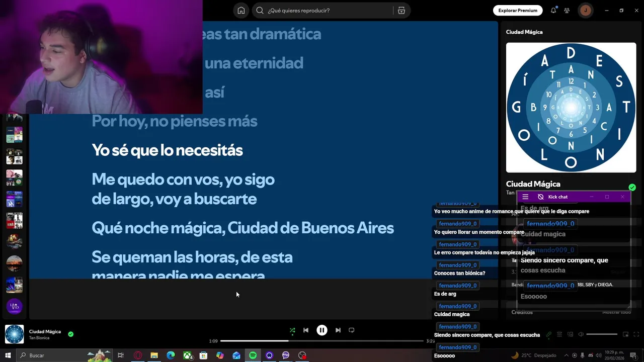Open Task View on the taskbar
This screenshot has width=644, height=362.
[x=121, y=355]
